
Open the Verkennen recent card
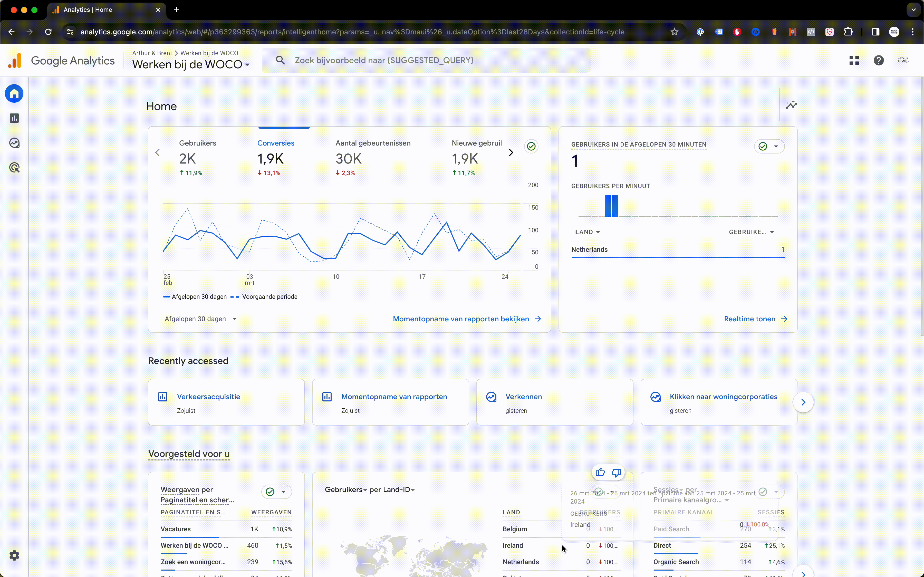(555, 402)
